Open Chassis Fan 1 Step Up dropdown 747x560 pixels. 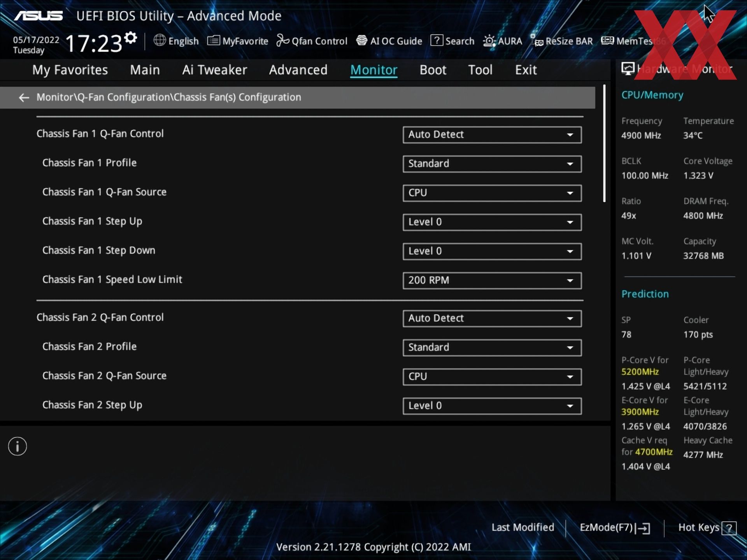[492, 222]
